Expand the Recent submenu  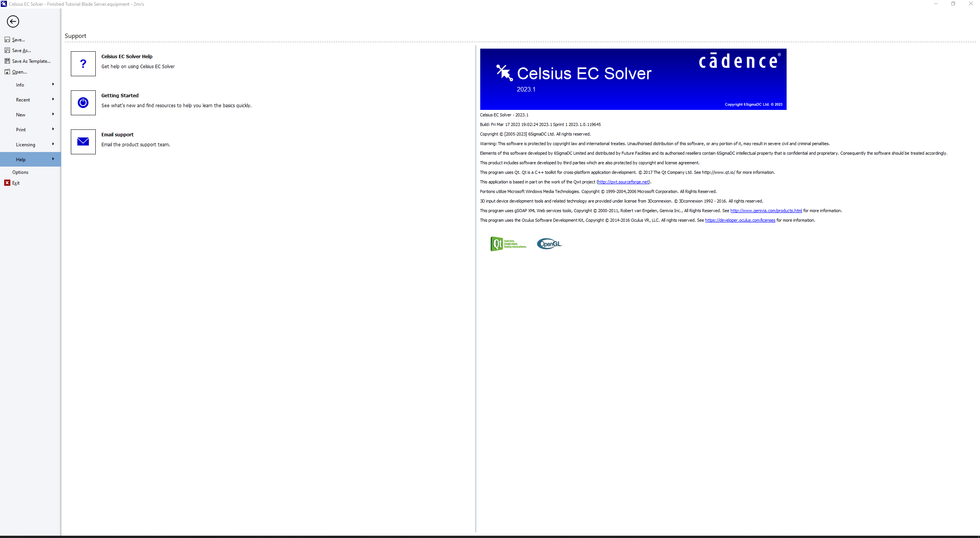tap(30, 100)
